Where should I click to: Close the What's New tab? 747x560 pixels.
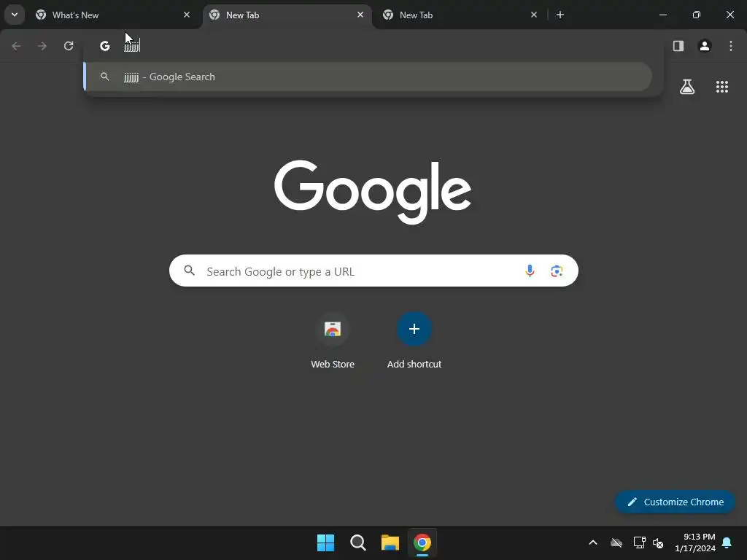[187, 15]
